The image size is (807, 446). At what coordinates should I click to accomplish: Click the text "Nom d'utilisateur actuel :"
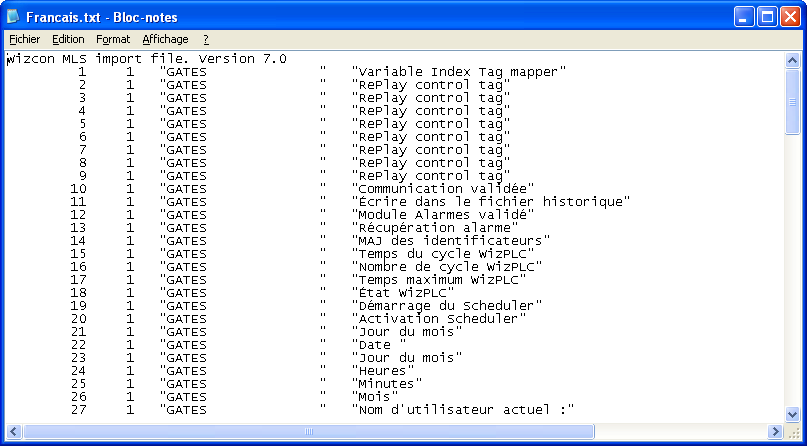(463, 410)
